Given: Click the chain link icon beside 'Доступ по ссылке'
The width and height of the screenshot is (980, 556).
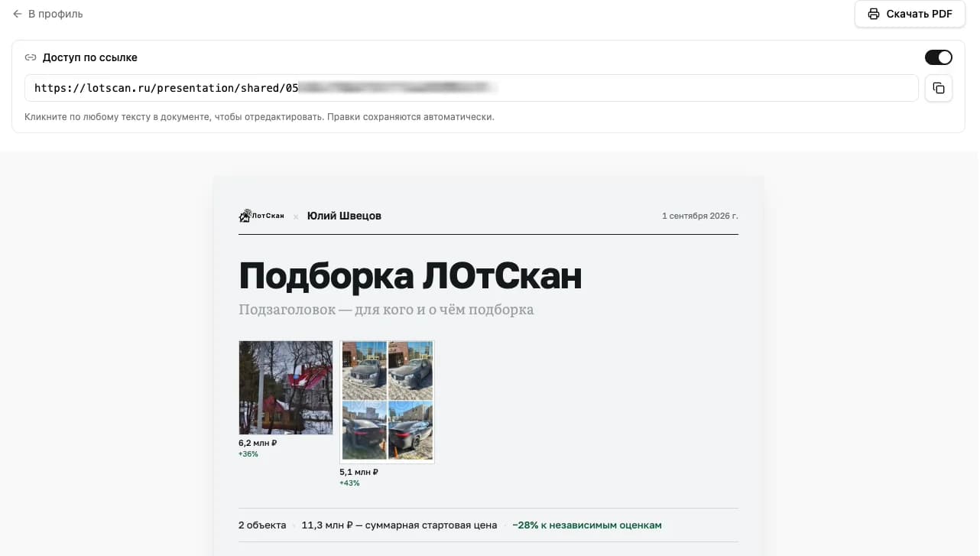Looking at the screenshot, I should point(31,57).
